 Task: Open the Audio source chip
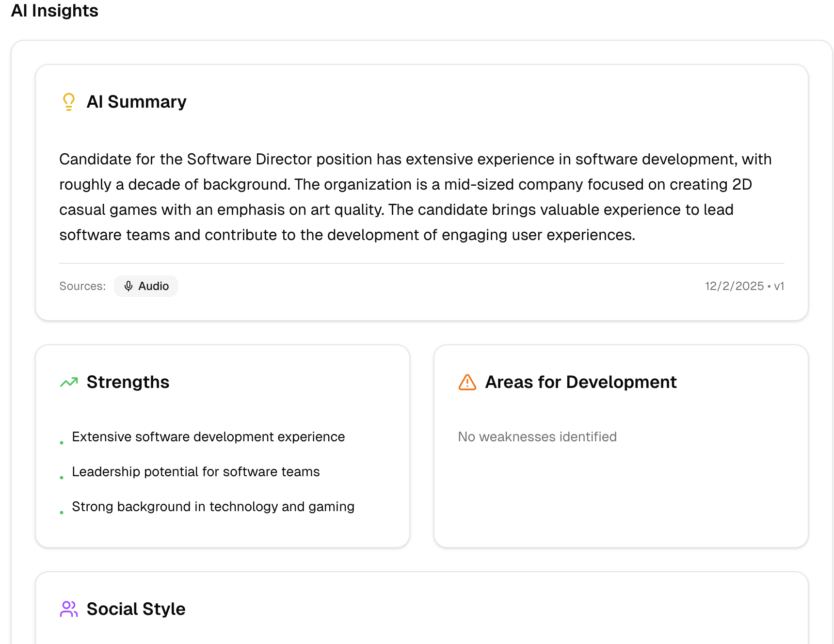coord(146,286)
